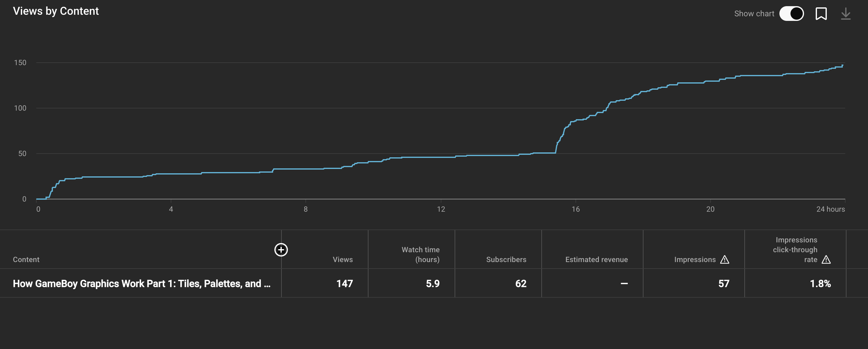Sort by Watch time (hours)

coord(420,254)
